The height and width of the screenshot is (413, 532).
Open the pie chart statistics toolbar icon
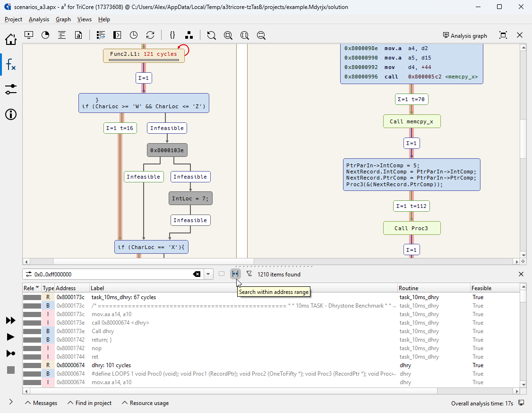click(x=45, y=35)
